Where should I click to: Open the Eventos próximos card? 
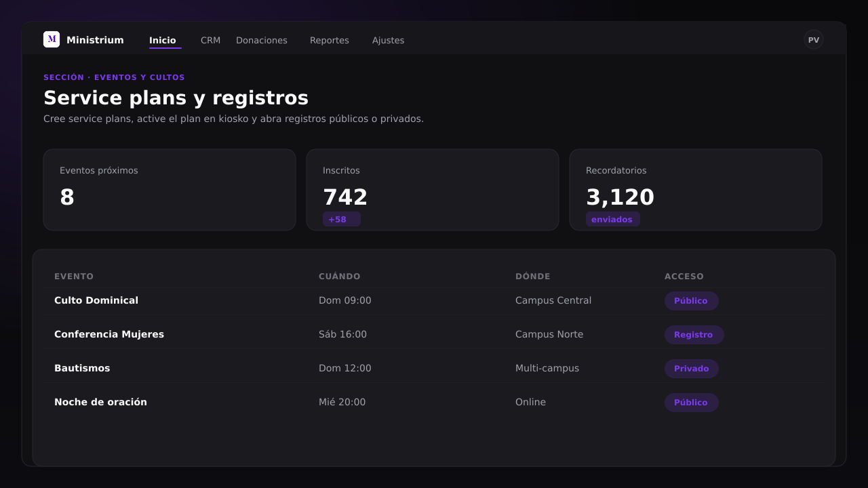coord(170,190)
